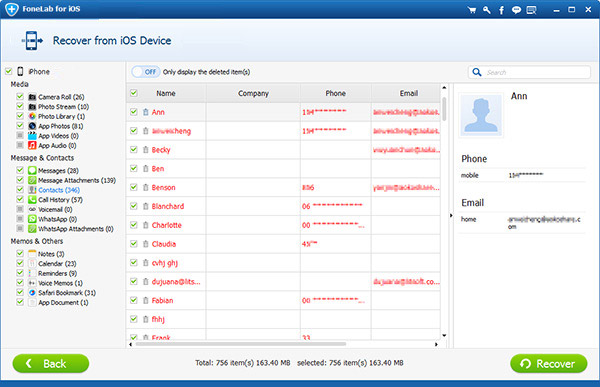Toggle the select-all checkbox in Name header
The width and height of the screenshot is (600, 387).
[134, 93]
